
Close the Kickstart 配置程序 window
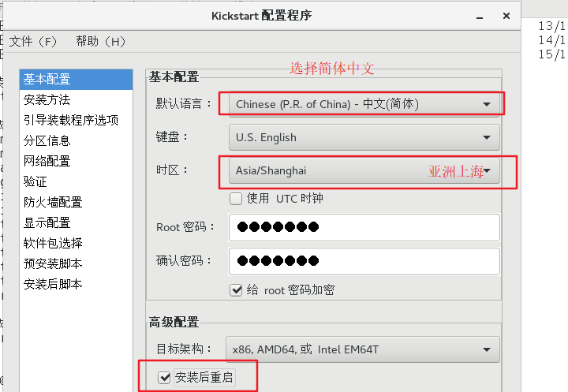(x=506, y=16)
